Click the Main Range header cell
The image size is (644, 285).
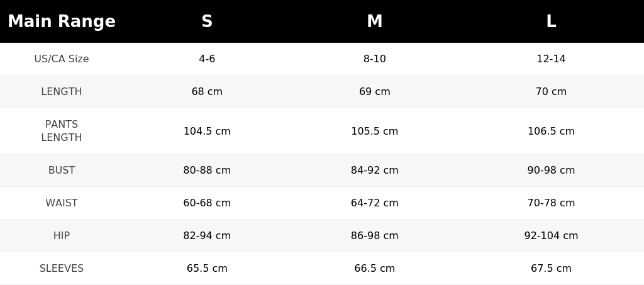62,21
